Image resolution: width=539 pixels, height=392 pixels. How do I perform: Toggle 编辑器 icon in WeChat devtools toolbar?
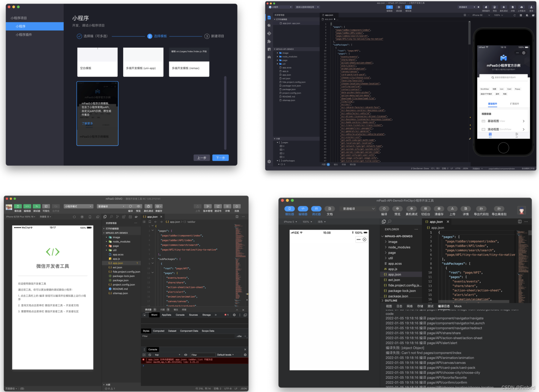27,206
